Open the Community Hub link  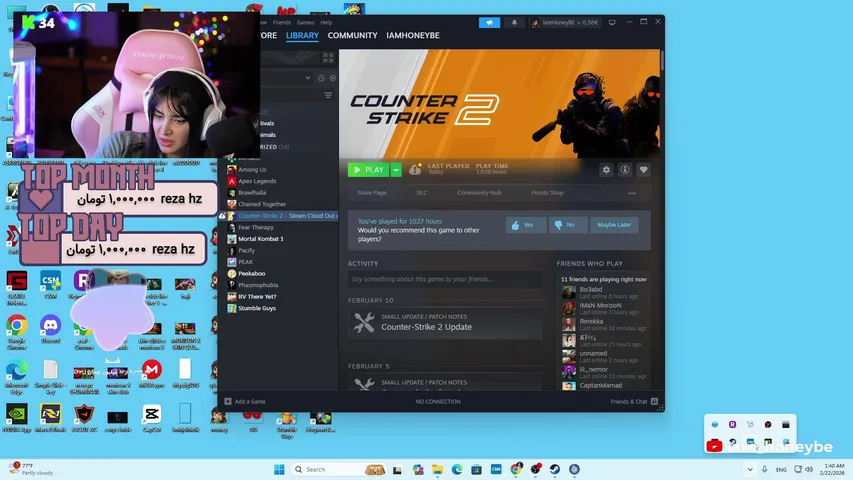click(479, 193)
